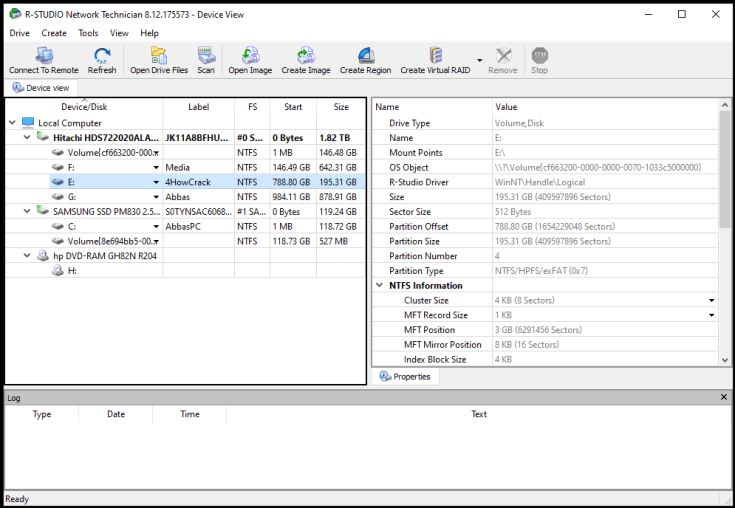The image size is (735, 508).
Task: Click the Connect To Remote toolbar icon
Action: coord(44,56)
